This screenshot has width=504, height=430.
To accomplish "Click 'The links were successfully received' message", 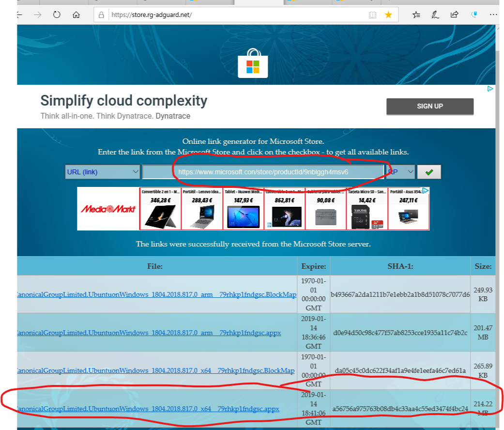I will coord(253,244).
